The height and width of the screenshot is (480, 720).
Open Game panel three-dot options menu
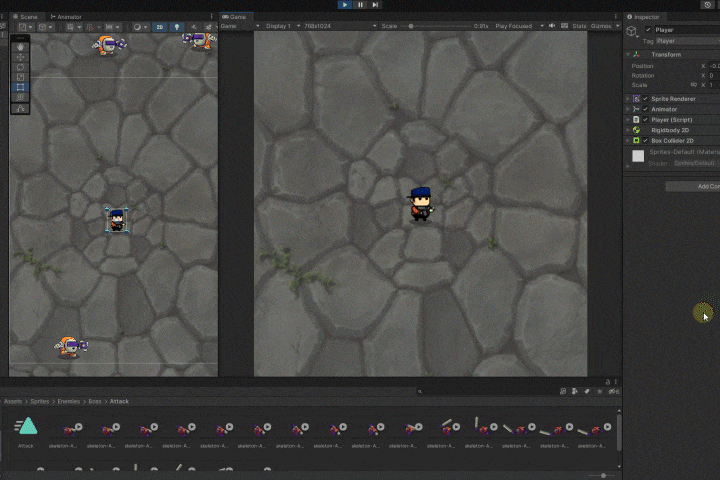click(x=616, y=17)
